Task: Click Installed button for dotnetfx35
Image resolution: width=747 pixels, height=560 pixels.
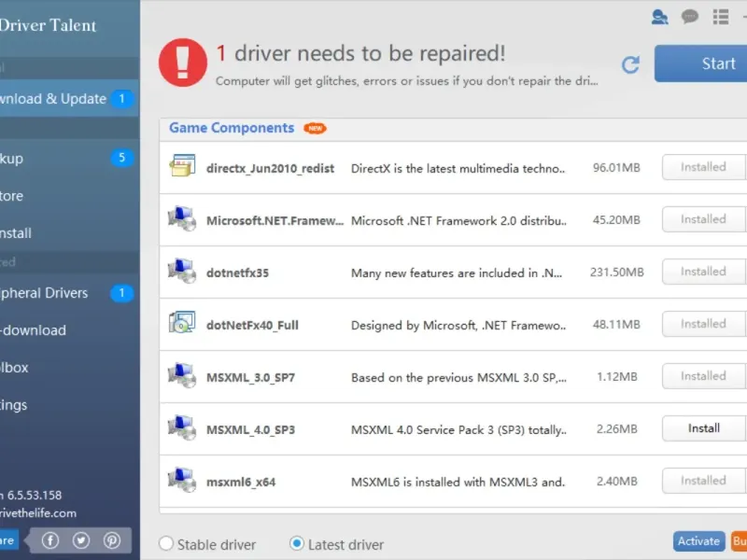Action: point(704,272)
